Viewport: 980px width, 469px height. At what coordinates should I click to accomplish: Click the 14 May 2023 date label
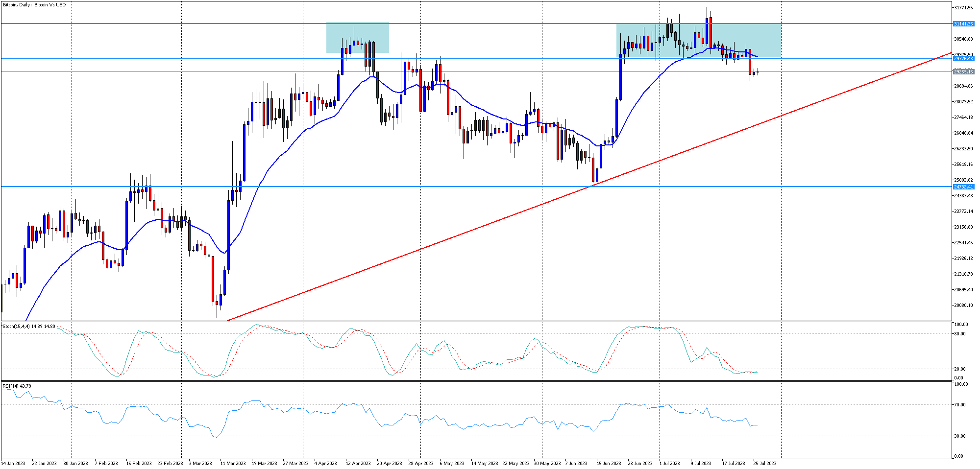click(485, 463)
